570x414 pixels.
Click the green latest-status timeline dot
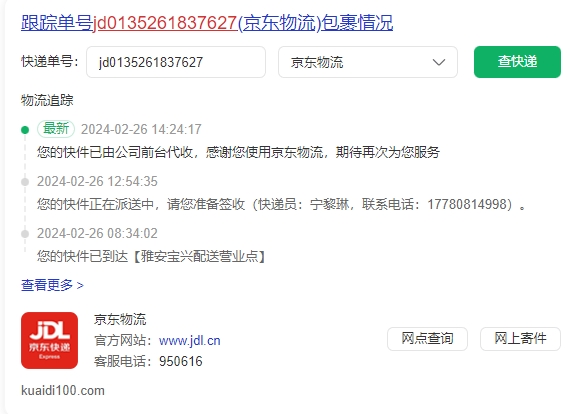(25, 130)
